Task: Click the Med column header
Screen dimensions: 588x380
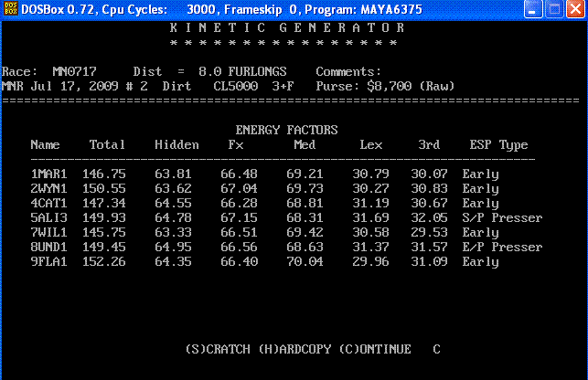Action: pos(305,144)
